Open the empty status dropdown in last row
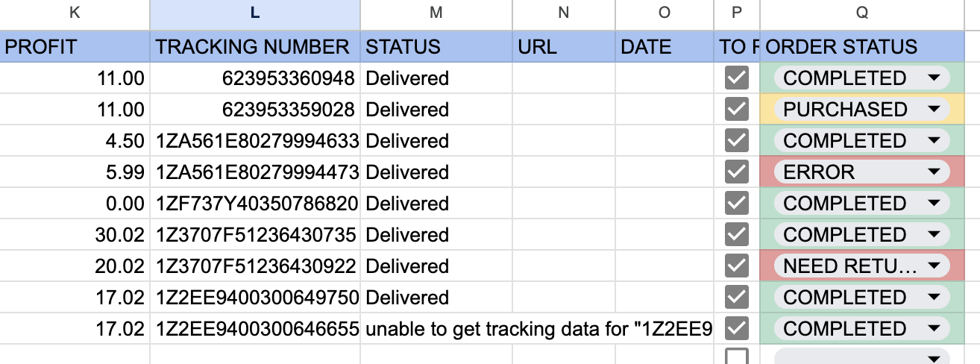The height and width of the screenshot is (364, 980). [x=933, y=357]
